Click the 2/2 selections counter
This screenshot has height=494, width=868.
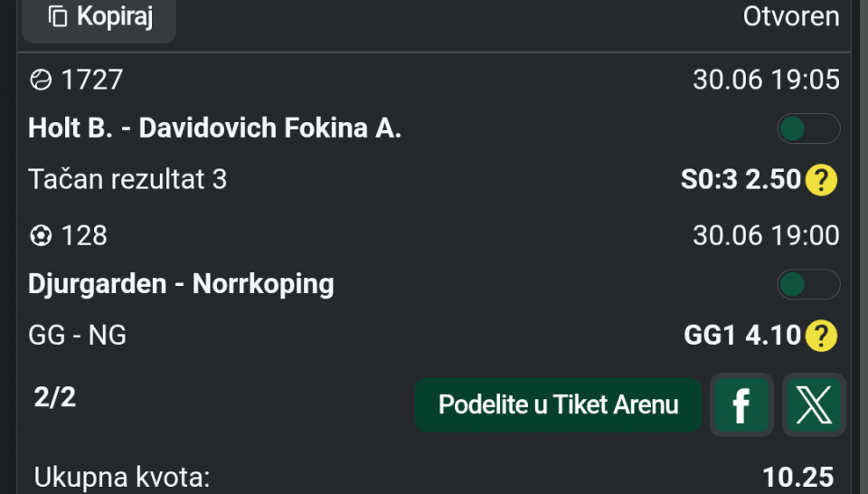pos(55,397)
